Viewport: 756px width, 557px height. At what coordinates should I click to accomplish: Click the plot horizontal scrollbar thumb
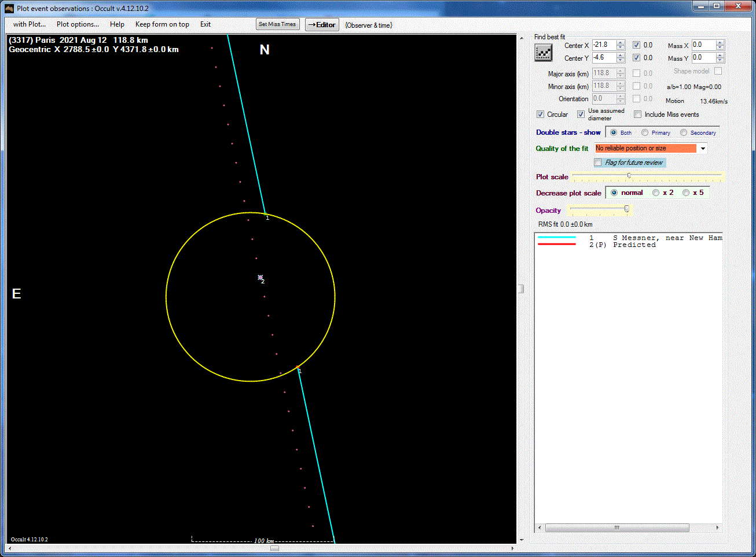pos(274,548)
